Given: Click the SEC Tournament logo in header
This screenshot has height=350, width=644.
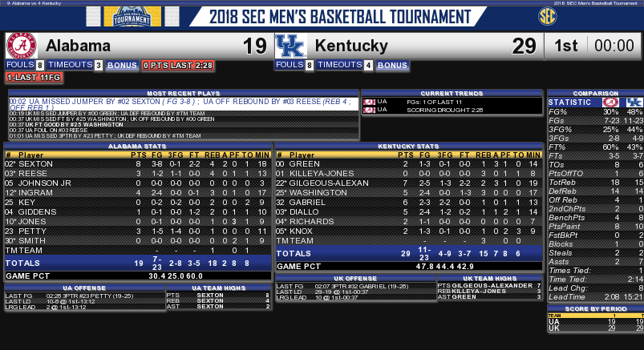Looking at the screenshot, I should pyautogui.click(x=132, y=16).
